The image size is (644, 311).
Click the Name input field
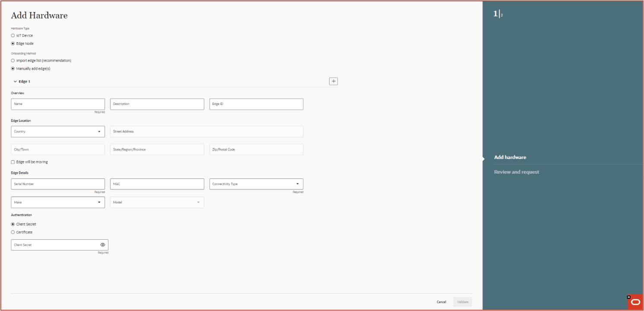click(x=58, y=104)
